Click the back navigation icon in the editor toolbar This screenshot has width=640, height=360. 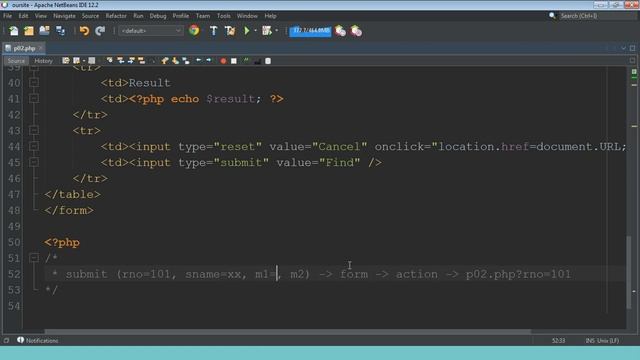tap(76, 61)
